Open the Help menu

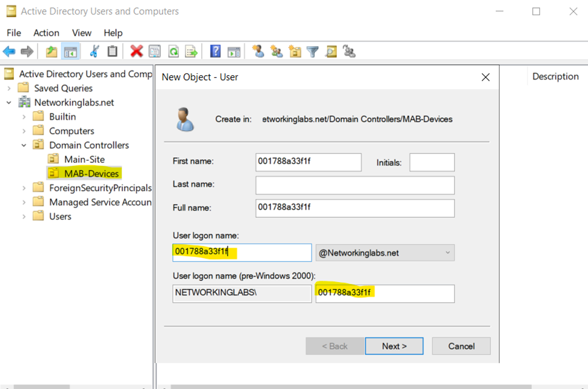[x=113, y=33]
